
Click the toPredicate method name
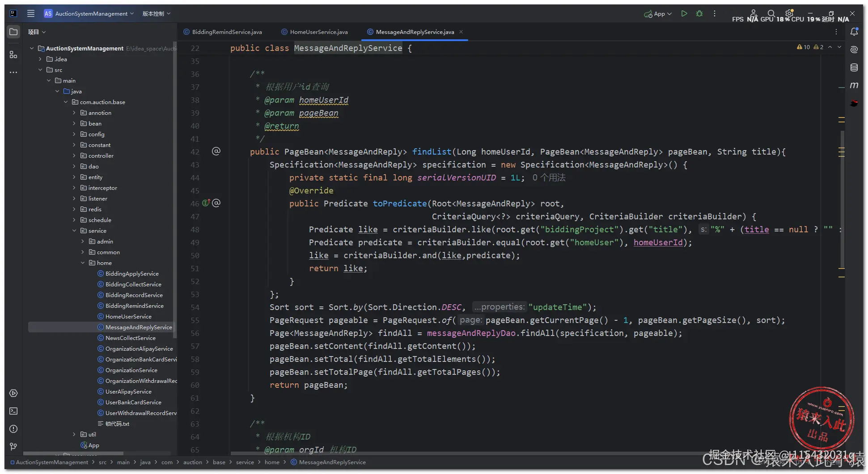(400, 203)
